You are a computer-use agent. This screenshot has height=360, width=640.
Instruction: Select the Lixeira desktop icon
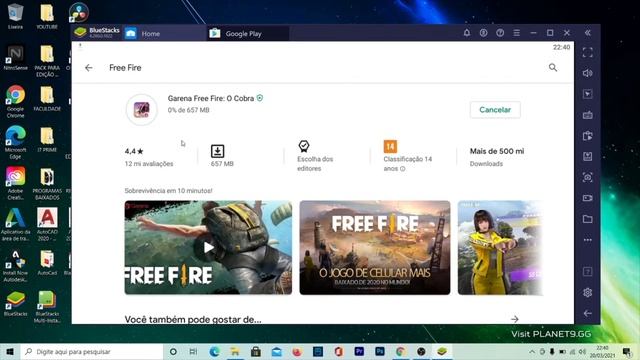click(x=16, y=17)
